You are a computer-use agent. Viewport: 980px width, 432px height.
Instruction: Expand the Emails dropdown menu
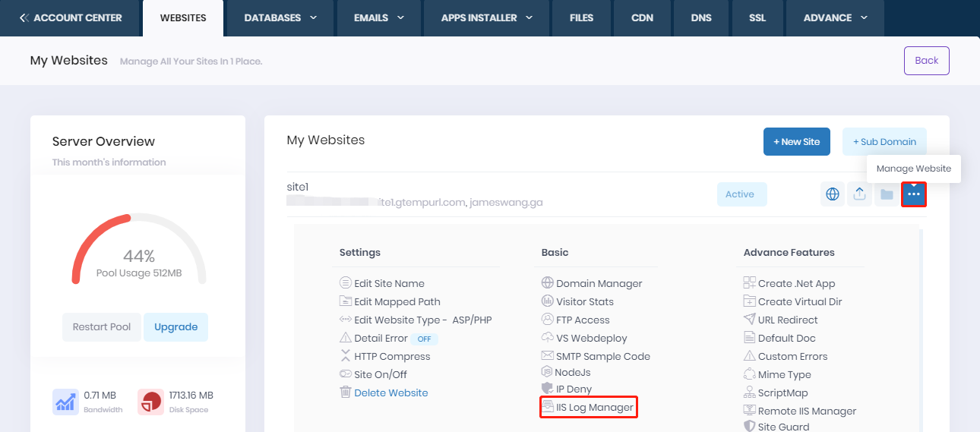(379, 17)
